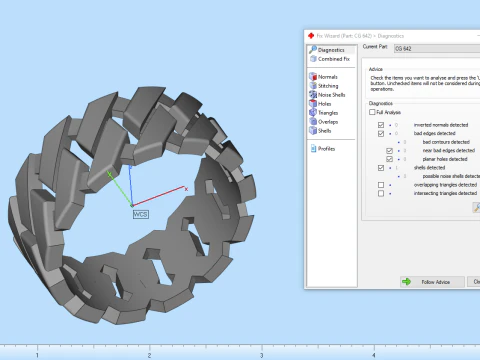The width and height of the screenshot is (480, 360).
Task: Select the Triangles fixing step
Action: click(323, 113)
